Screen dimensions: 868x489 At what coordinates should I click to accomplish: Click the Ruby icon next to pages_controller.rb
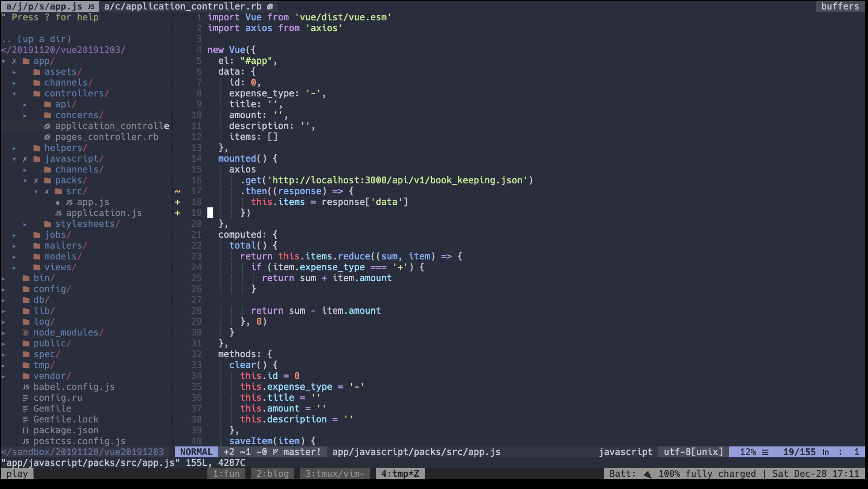(47, 137)
